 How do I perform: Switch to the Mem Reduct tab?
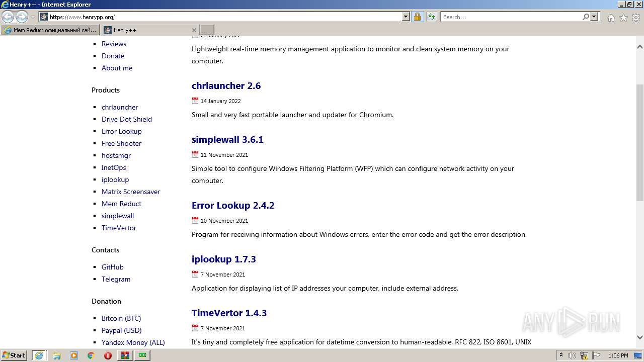click(50, 30)
